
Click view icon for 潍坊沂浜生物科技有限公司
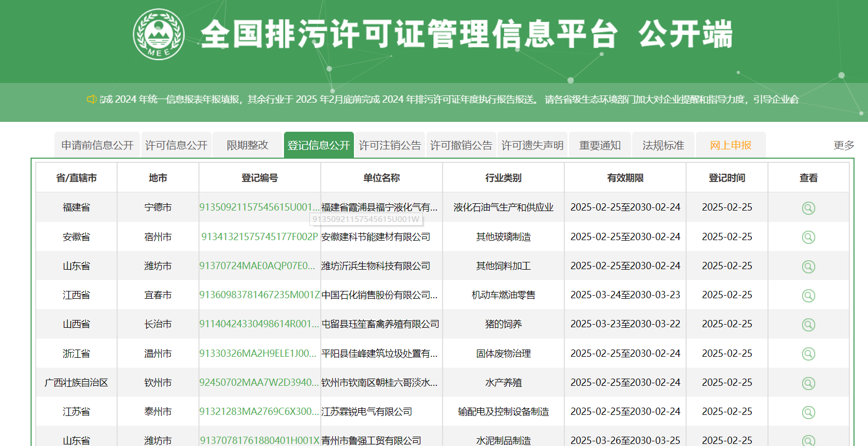pyautogui.click(x=808, y=267)
